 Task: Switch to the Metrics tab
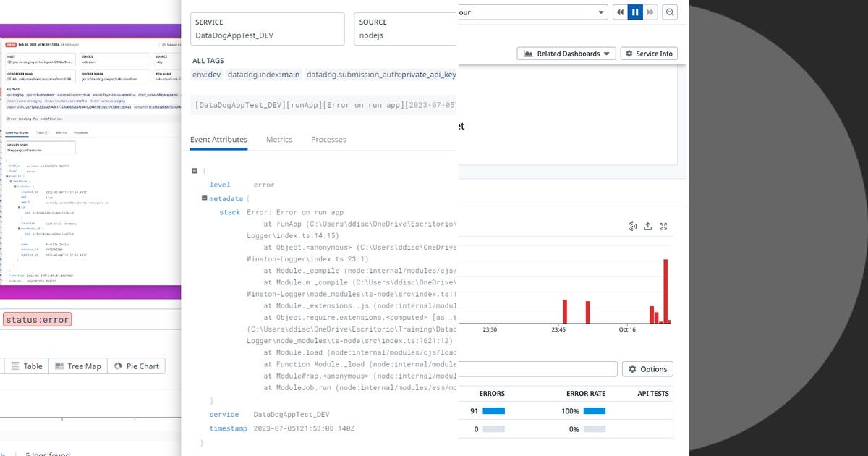(x=279, y=139)
